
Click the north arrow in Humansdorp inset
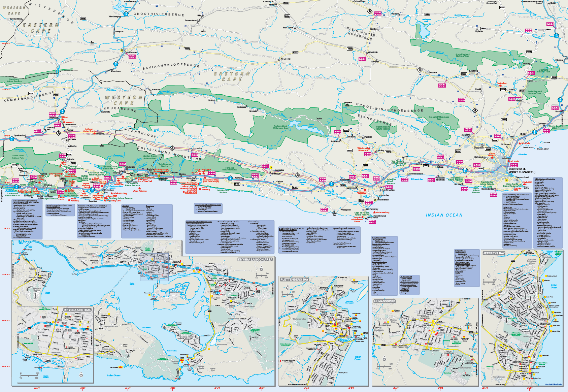[x=383, y=359]
